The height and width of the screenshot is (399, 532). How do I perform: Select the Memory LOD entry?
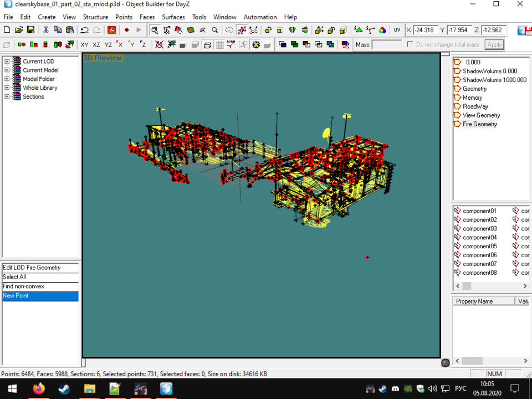472,98
